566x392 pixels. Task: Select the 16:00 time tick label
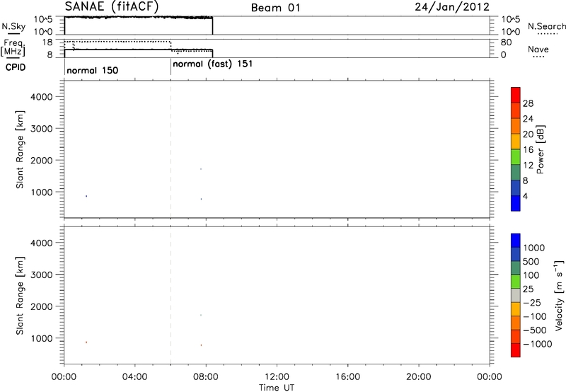347,377
